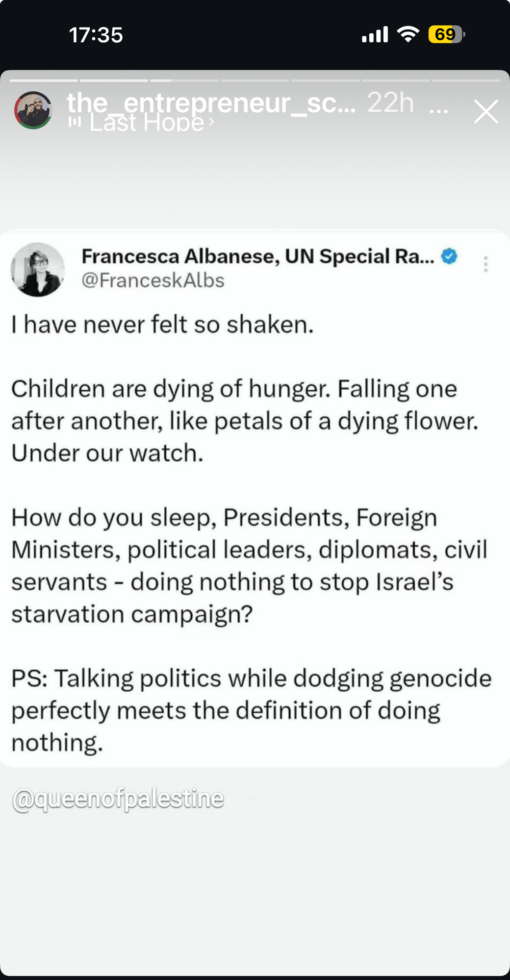Tap Francesca Albanese's tweet profile photo
This screenshot has width=510, height=980.
38,269
